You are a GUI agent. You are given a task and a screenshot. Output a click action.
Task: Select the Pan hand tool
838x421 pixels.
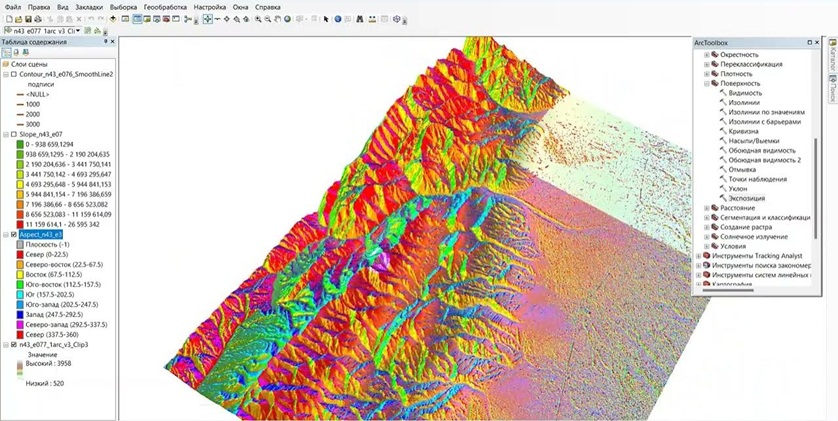coord(278,19)
